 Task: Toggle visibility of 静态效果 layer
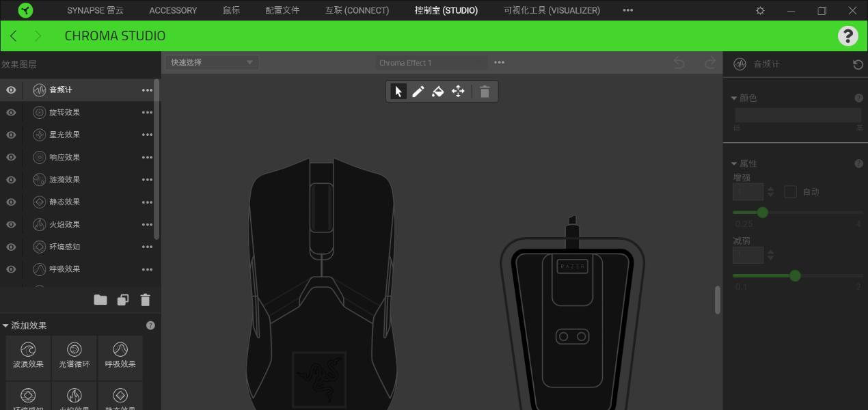coord(11,202)
